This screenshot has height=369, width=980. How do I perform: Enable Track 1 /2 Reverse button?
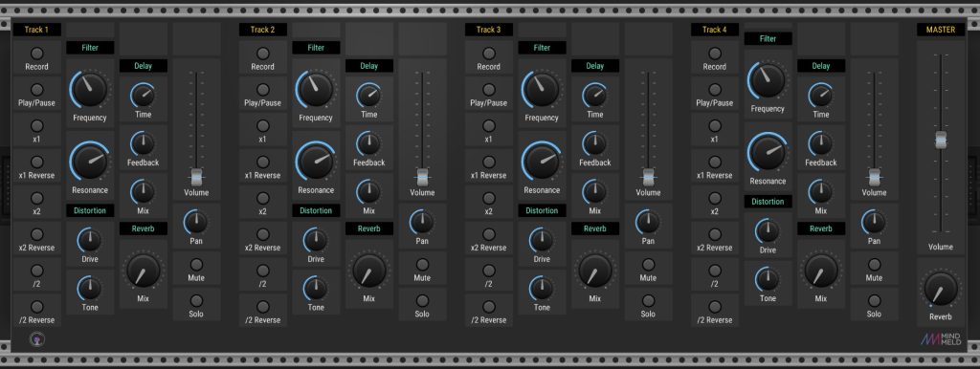[x=37, y=307]
